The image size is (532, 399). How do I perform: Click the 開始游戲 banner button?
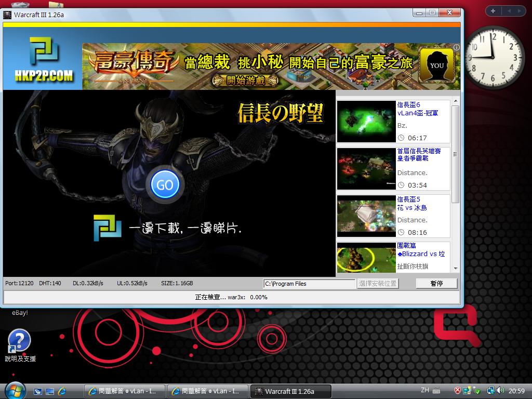click(x=238, y=80)
